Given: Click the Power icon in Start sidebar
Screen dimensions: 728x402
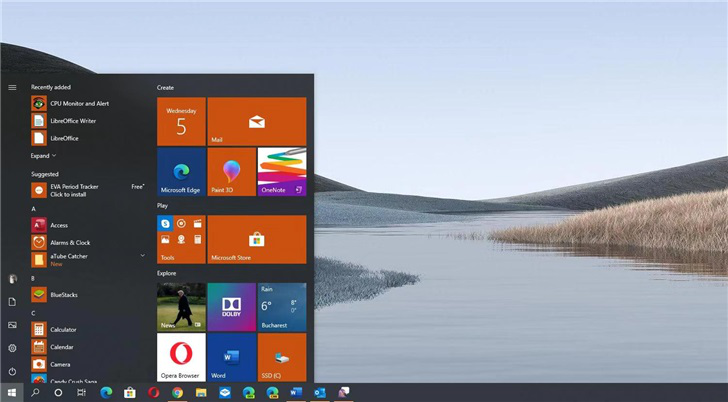Looking at the screenshot, I should (x=12, y=371).
